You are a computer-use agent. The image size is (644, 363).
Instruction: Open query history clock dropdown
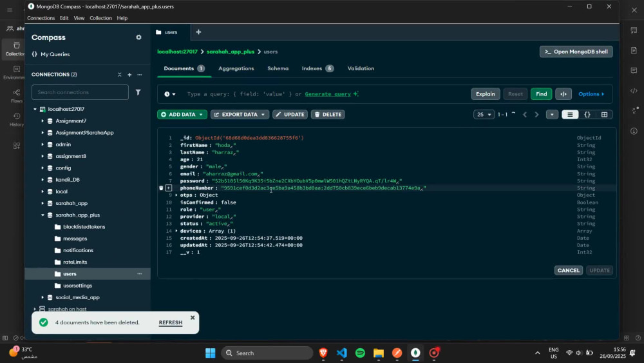point(169,94)
